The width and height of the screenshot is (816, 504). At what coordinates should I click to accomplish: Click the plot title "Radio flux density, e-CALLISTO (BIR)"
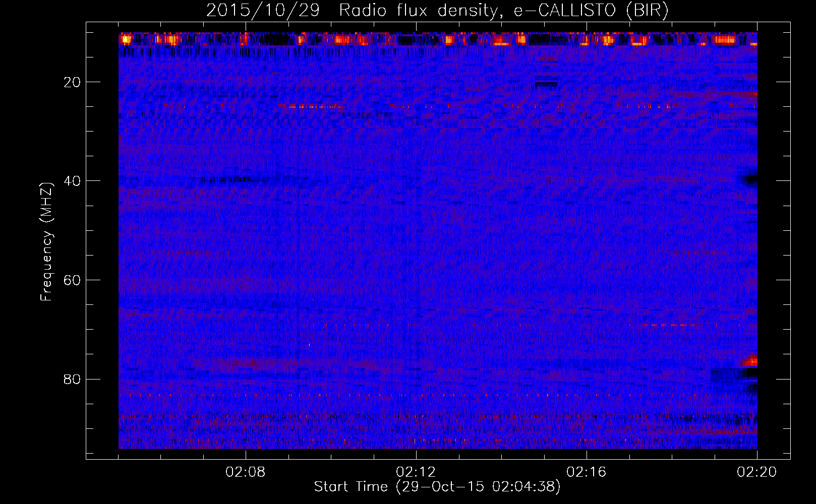tap(503, 11)
